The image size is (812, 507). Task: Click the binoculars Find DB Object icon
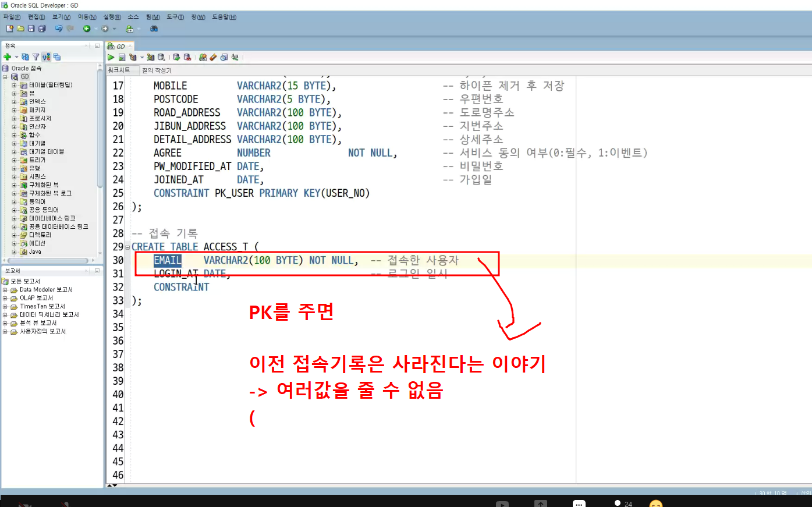tap(154, 28)
